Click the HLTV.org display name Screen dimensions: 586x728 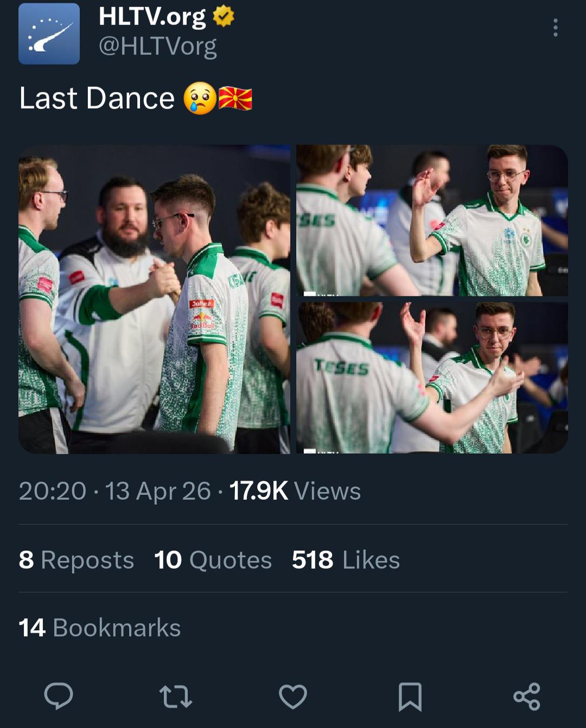point(152,16)
